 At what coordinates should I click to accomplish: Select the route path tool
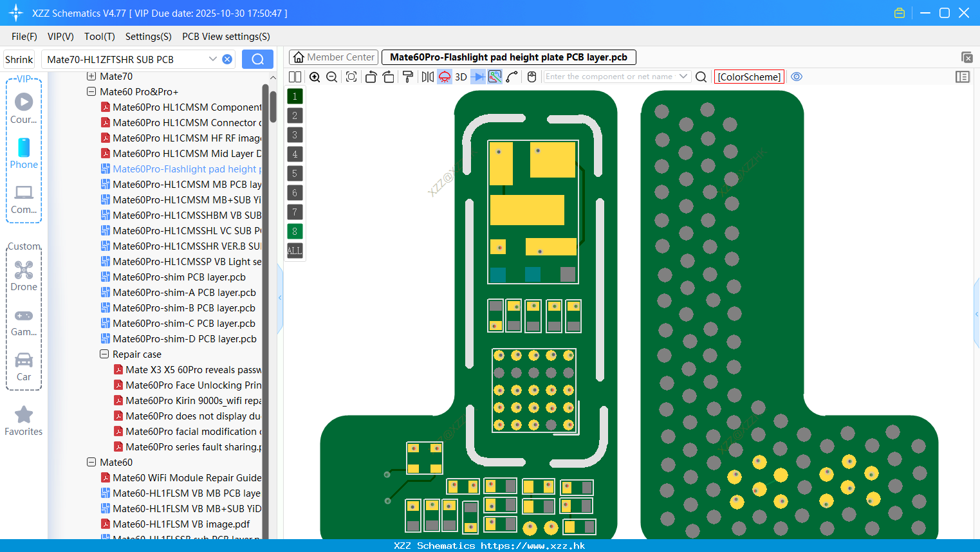tap(512, 77)
